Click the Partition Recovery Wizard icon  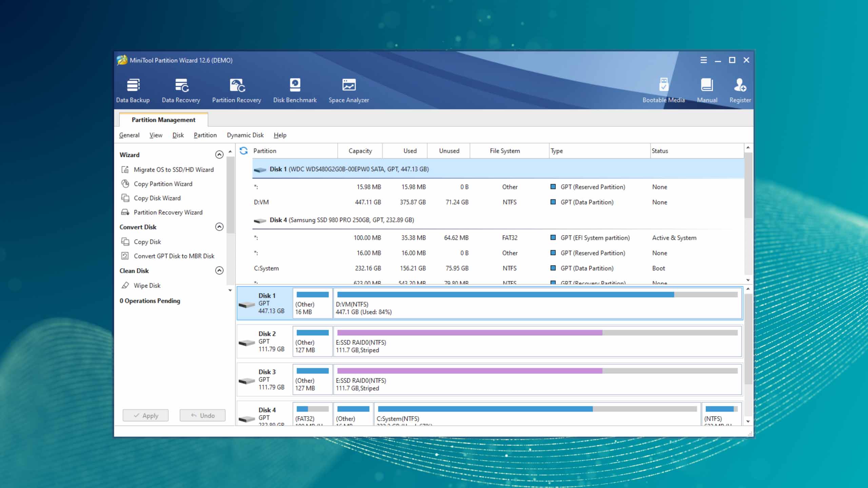[125, 212]
